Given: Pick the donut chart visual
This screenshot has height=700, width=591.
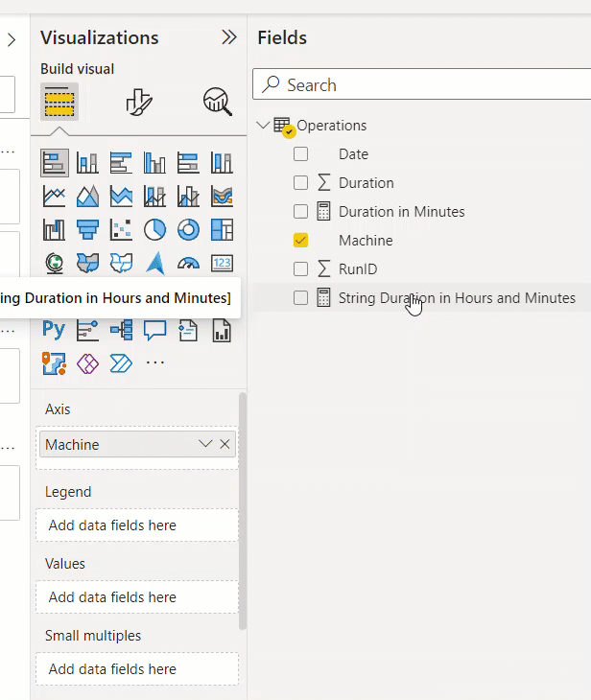Looking at the screenshot, I should click(x=189, y=229).
